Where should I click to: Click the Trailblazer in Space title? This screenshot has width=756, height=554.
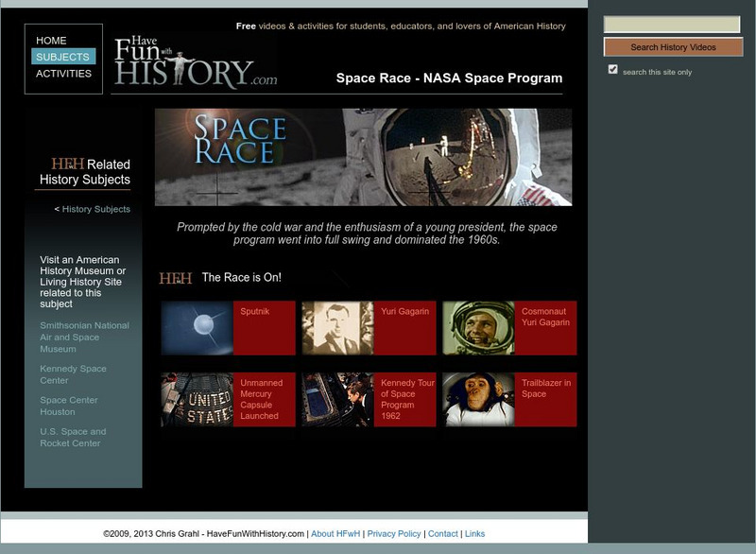(x=546, y=389)
